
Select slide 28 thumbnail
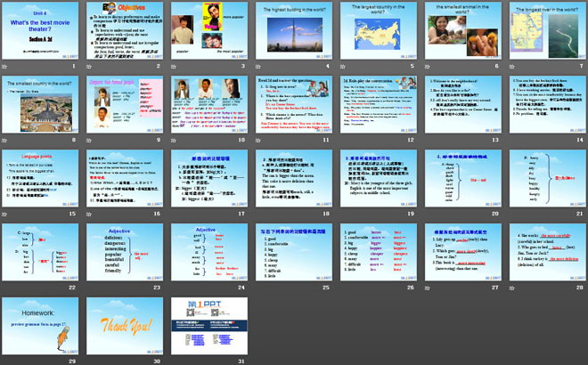[548, 252]
